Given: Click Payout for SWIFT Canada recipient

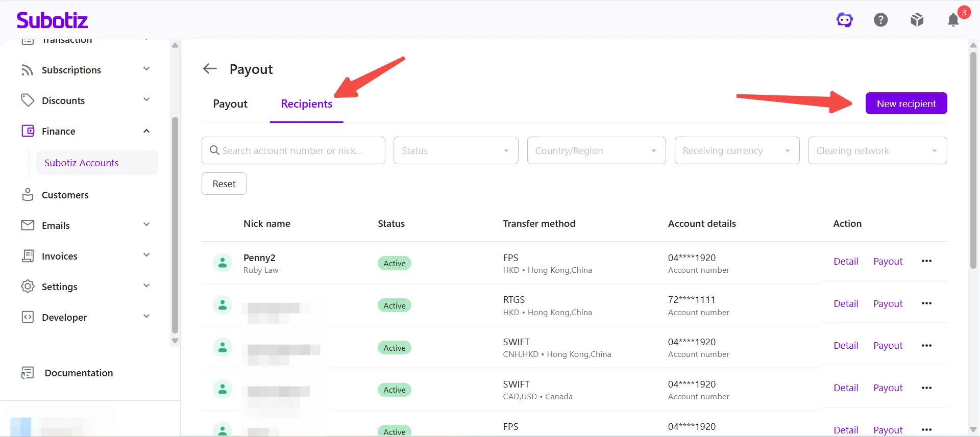Looking at the screenshot, I should click(x=888, y=388).
